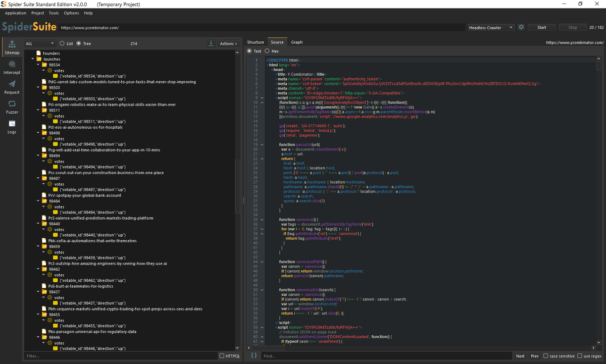Open the Sitemap panel icon
Image resolution: width=606 pixels, height=364 pixels.
click(12, 44)
